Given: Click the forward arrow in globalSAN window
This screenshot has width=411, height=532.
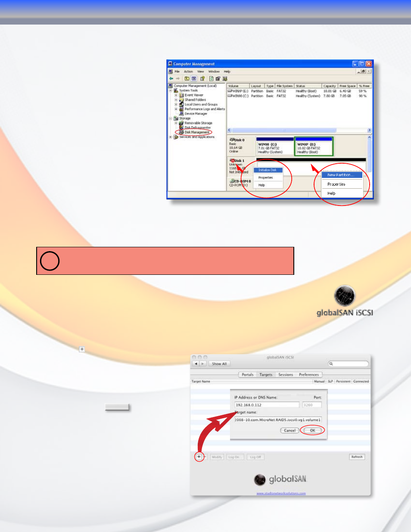Looking at the screenshot, I should point(203,364).
